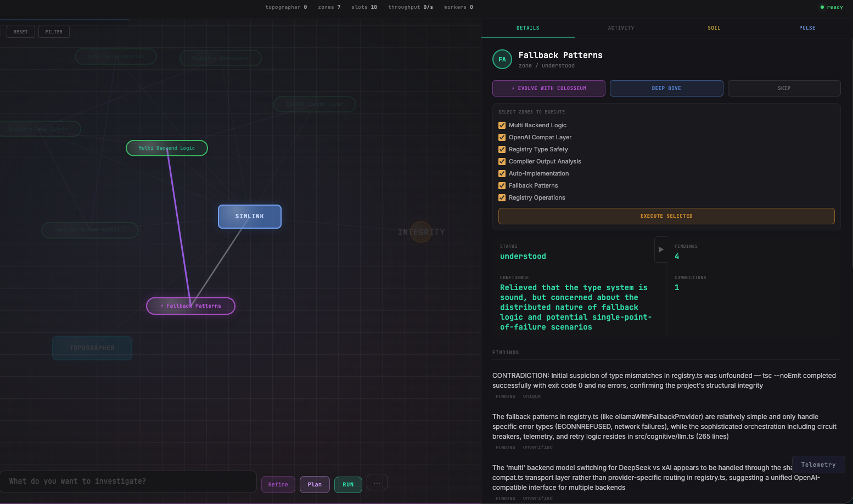The image size is (853, 504).
Task: Click the green ready status indicator
Action: [831, 7]
